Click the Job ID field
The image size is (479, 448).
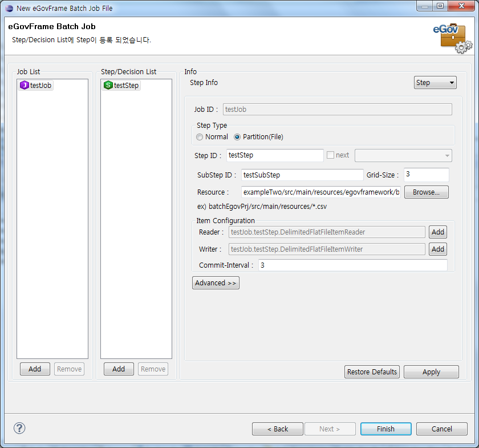[337, 110]
